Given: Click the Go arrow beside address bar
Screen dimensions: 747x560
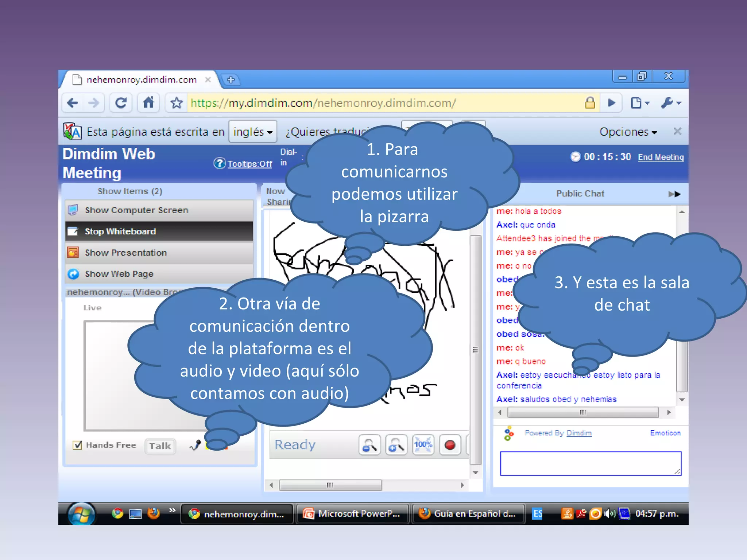Looking at the screenshot, I should point(612,103).
